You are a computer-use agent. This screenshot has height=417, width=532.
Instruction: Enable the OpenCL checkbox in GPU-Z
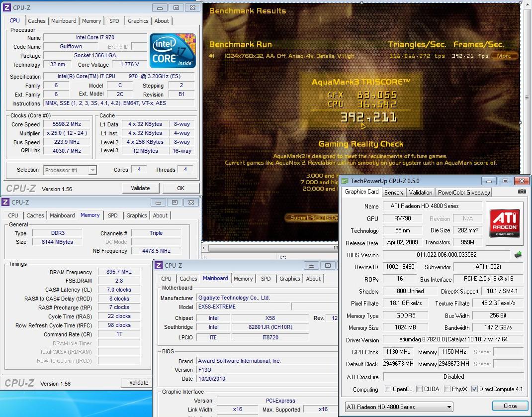coord(388,389)
